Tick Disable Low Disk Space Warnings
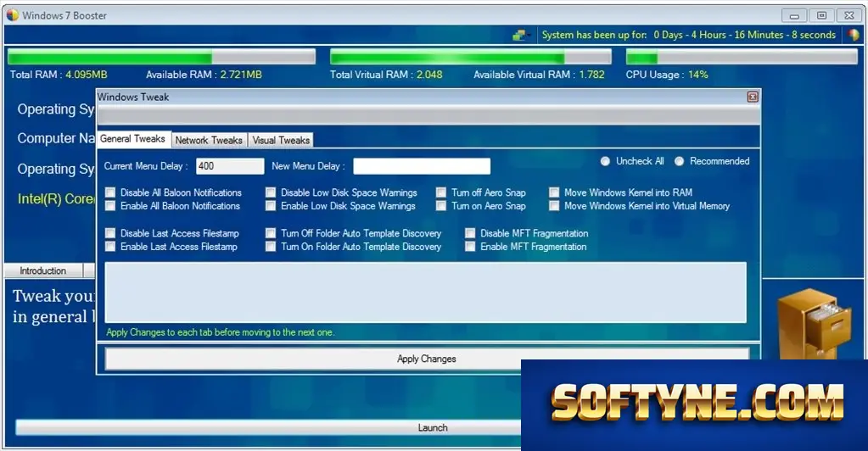This screenshot has height=451, width=868. [270, 192]
